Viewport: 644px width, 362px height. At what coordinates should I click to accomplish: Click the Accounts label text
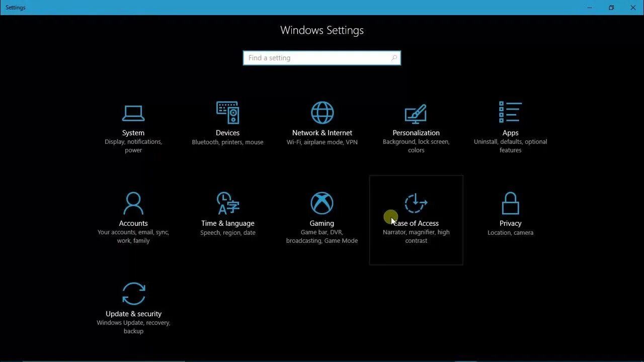133,223
